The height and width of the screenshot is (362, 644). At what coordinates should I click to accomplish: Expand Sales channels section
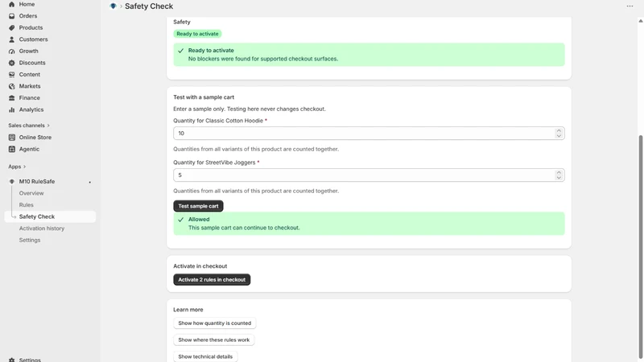coord(29,125)
